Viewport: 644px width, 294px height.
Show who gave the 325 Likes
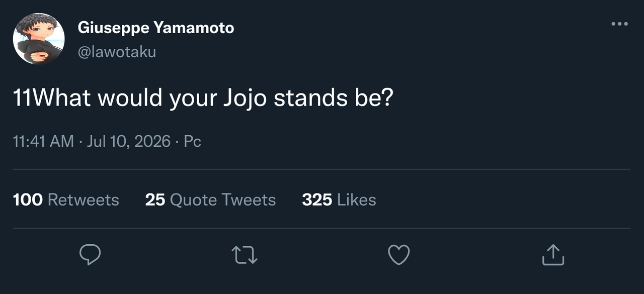pyautogui.click(x=339, y=200)
